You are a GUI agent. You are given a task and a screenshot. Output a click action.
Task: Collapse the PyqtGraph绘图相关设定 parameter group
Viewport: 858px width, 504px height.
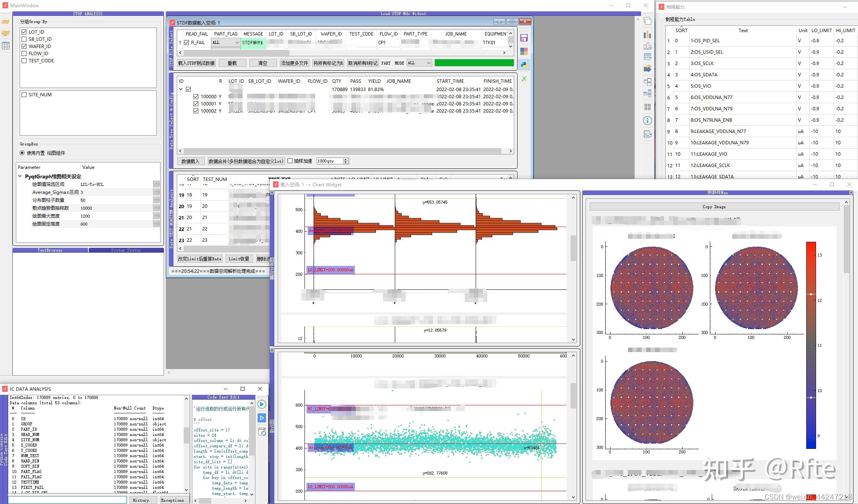tap(20, 176)
